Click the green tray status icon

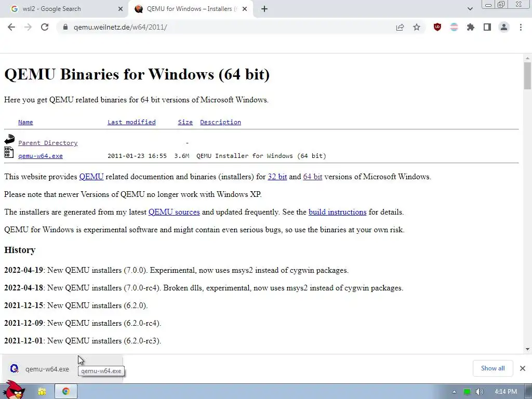467,392
